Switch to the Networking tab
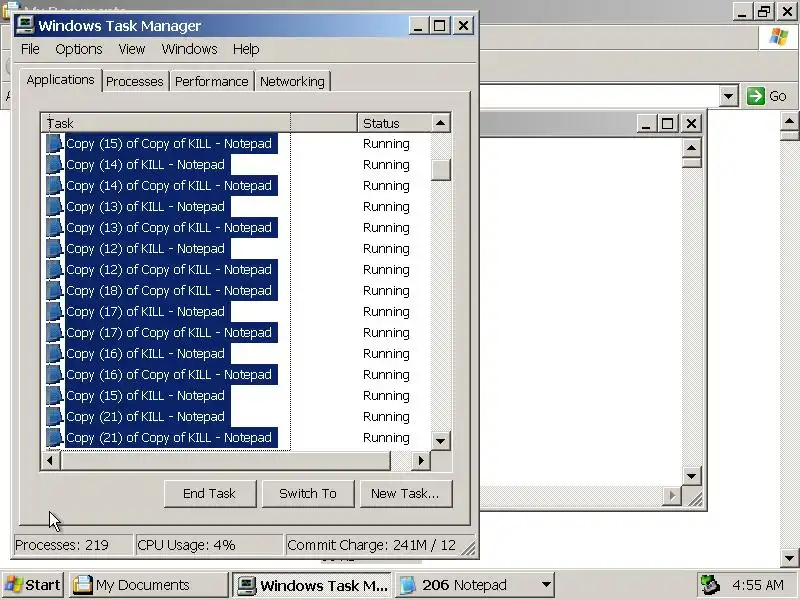 292,82
